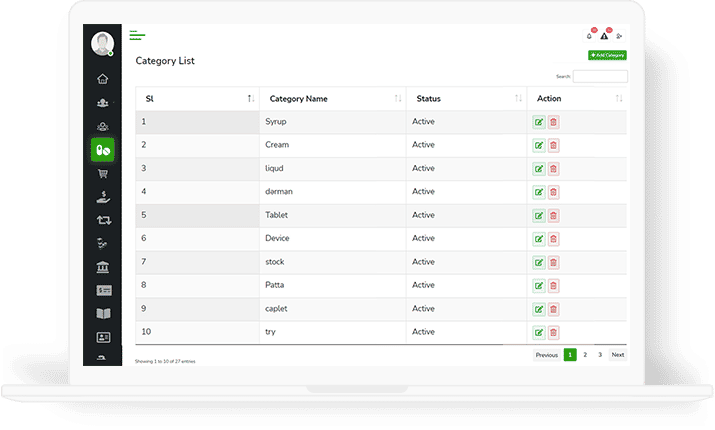715x430 pixels.
Task: Click the Next pagination button
Action: [618, 355]
